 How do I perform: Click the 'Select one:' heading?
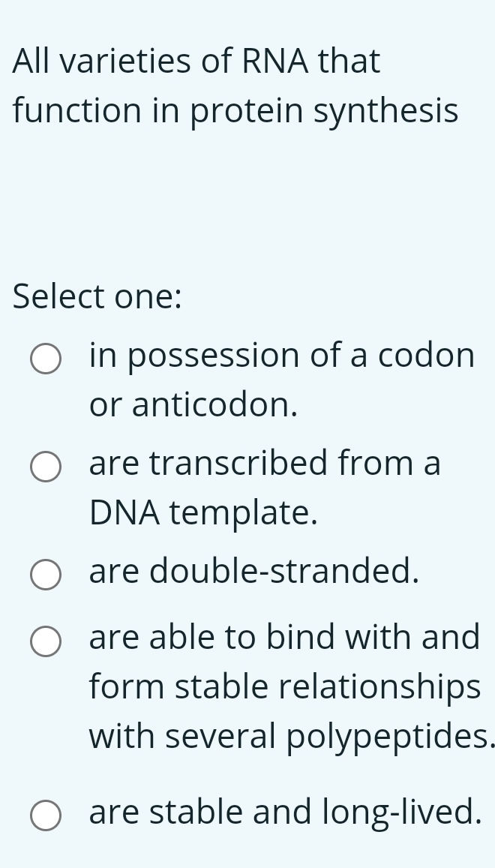(96, 296)
